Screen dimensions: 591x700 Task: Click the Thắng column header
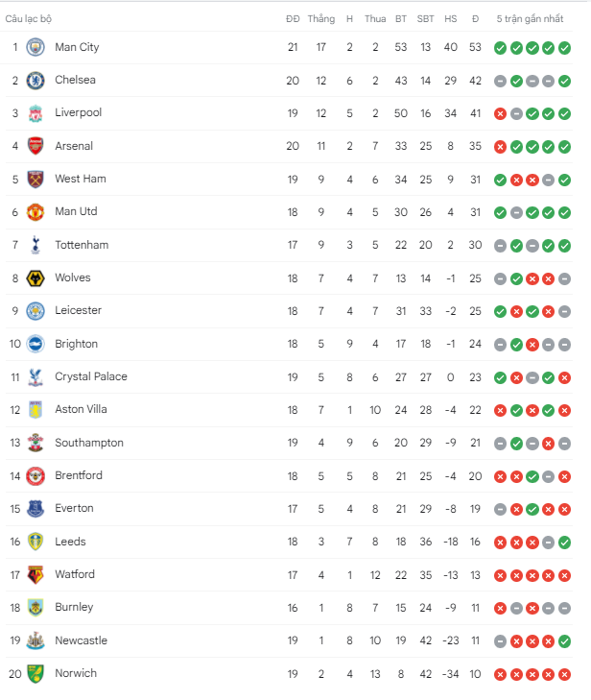point(321,19)
